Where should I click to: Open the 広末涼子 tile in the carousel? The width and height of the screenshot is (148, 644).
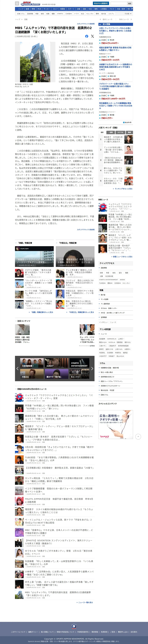(56, 363)
